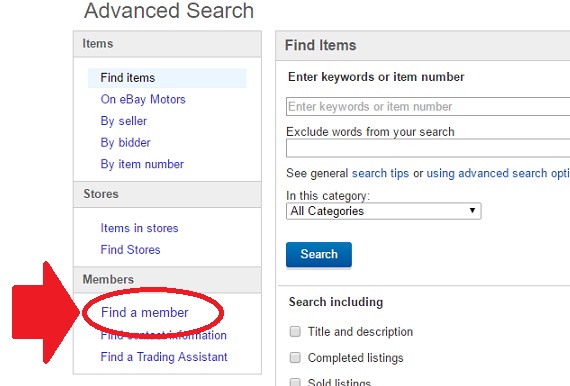
Task: Tick the Completed listings checkbox
Action: click(295, 358)
